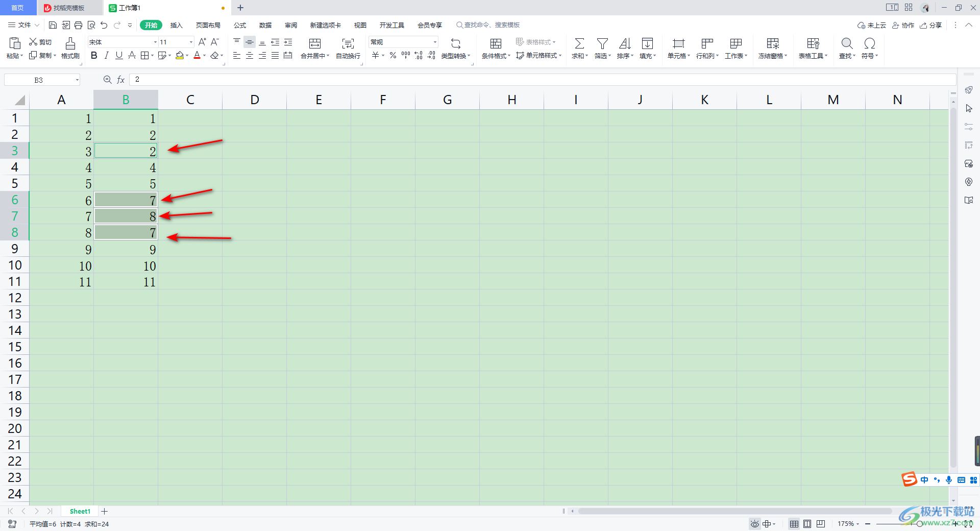This screenshot has width=980, height=531.
Task: Expand the Fill (填充) dropdown
Action: 648,56
